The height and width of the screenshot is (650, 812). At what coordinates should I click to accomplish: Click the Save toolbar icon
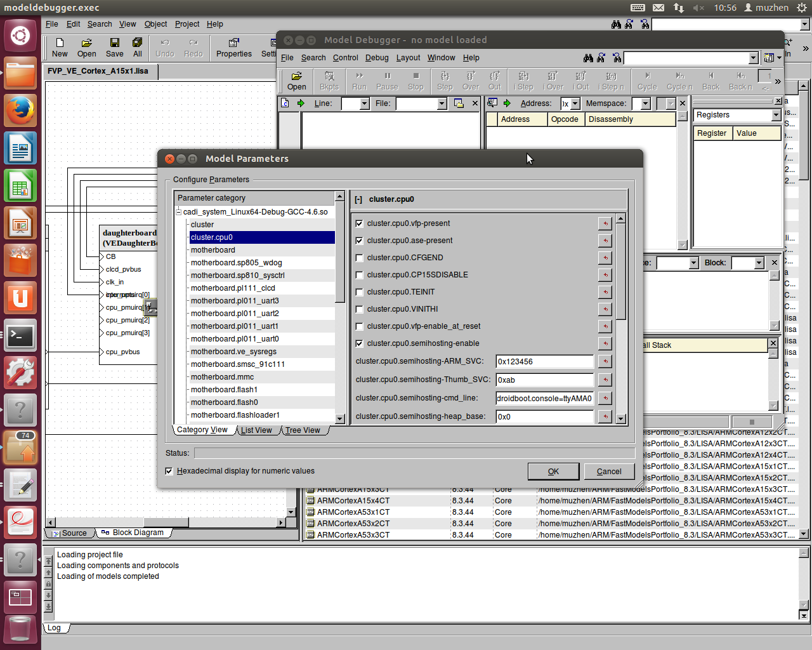coord(115,48)
